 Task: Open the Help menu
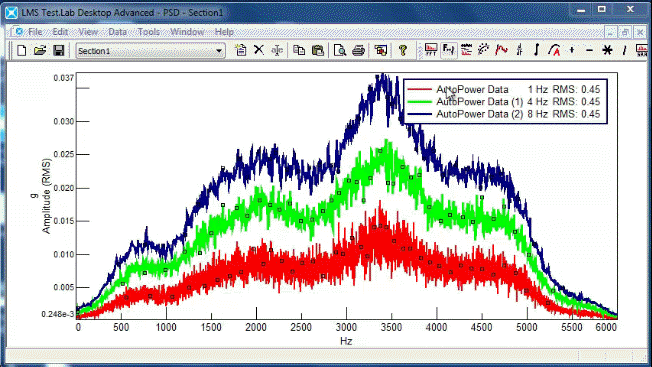pos(224,32)
